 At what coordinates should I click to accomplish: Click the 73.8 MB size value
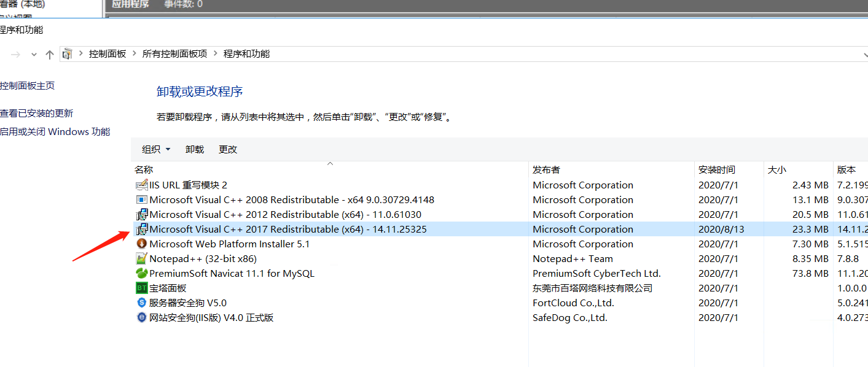[810, 273]
